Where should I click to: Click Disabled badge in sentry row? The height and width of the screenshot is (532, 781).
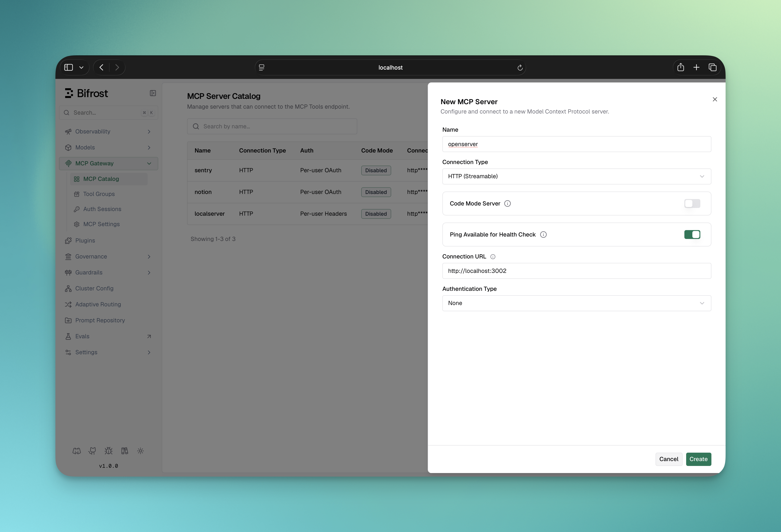pyautogui.click(x=376, y=170)
